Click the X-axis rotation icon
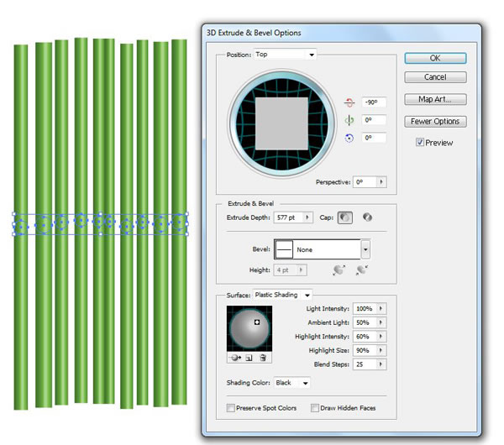The height and width of the screenshot is (445, 504). (x=350, y=102)
